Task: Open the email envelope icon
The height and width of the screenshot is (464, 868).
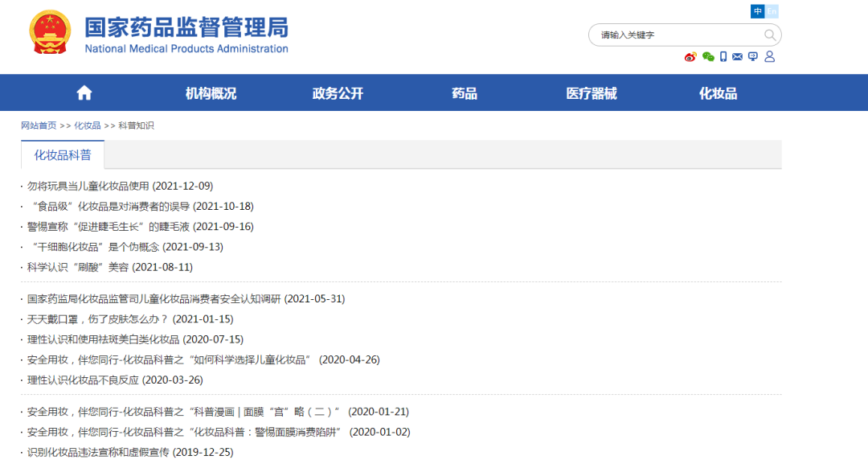Action: coord(738,57)
